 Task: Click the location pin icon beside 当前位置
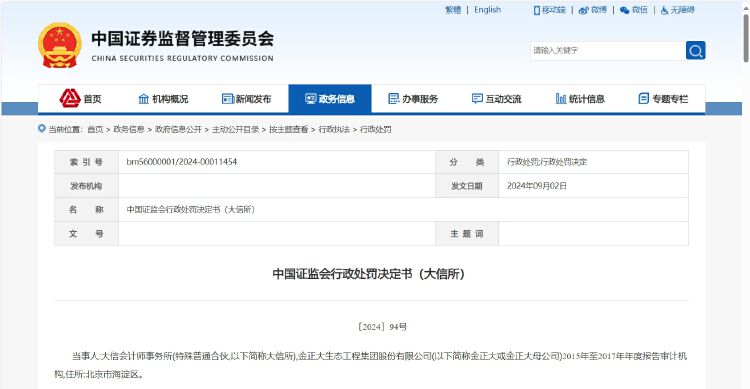(x=42, y=129)
